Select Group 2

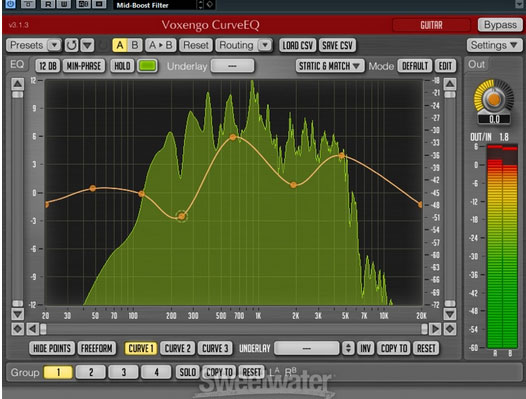[91, 372]
